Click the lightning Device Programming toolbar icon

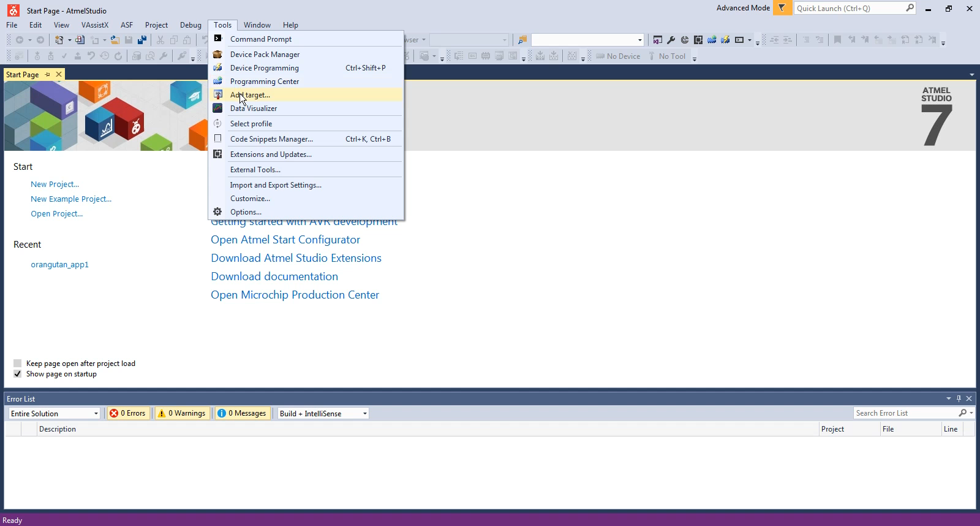725,40
